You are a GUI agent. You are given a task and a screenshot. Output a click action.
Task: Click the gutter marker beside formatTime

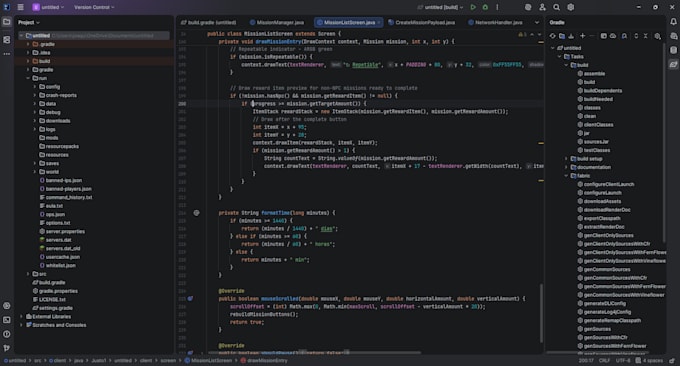pyautogui.click(x=196, y=213)
